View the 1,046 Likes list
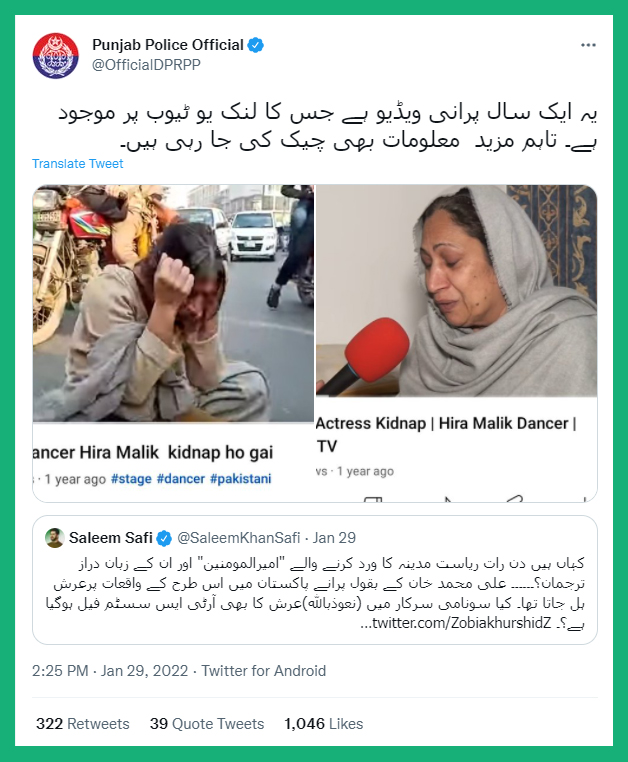This screenshot has width=628, height=762. (x=323, y=724)
